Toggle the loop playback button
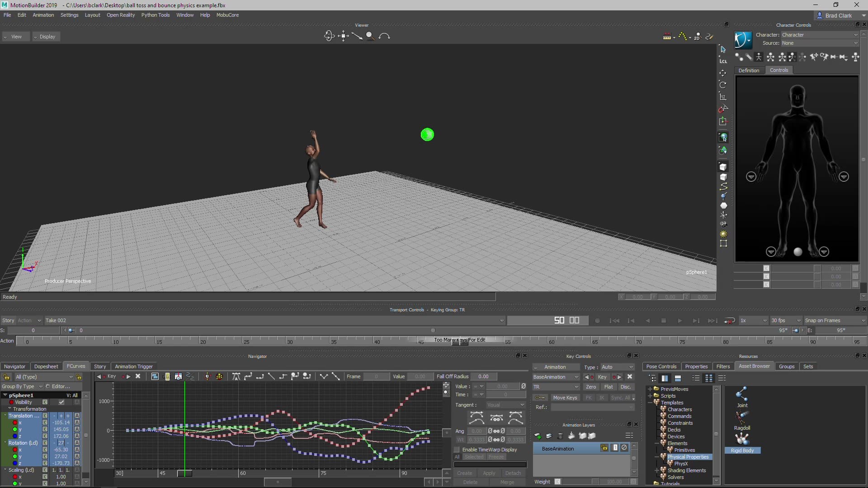Viewport: 868px width, 488px height. tap(730, 321)
